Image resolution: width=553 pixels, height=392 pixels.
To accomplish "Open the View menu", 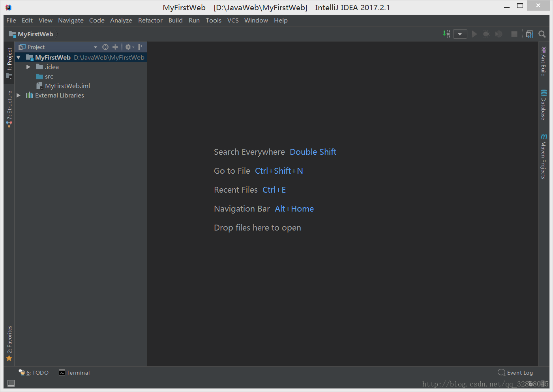I will [45, 20].
